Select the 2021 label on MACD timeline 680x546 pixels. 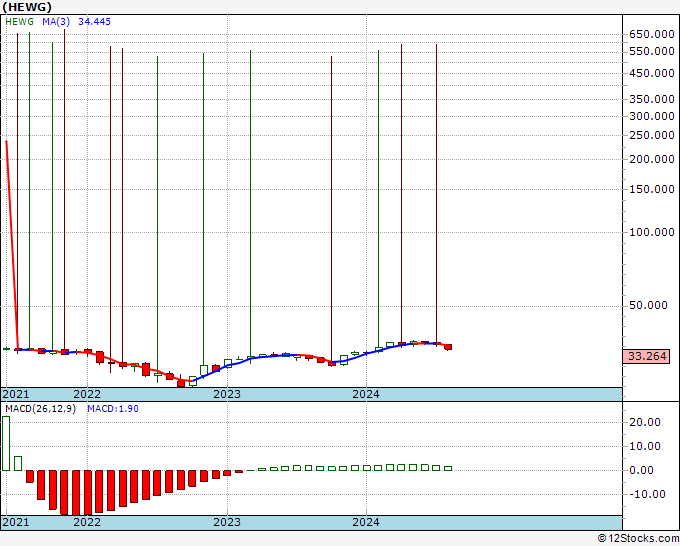click(x=16, y=522)
